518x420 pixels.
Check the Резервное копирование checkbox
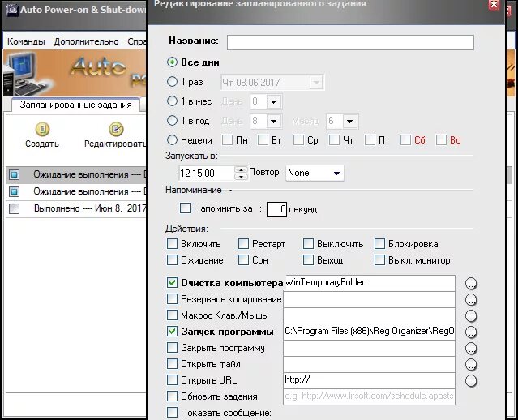(172, 298)
